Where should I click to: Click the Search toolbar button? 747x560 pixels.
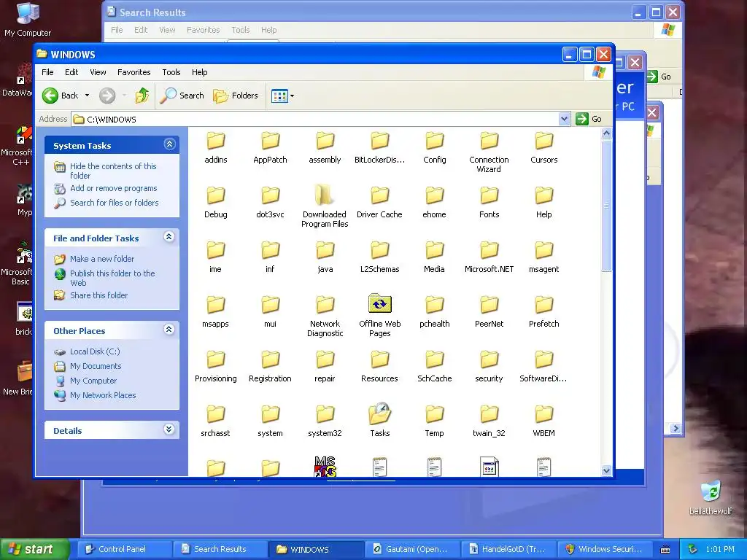tap(182, 96)
